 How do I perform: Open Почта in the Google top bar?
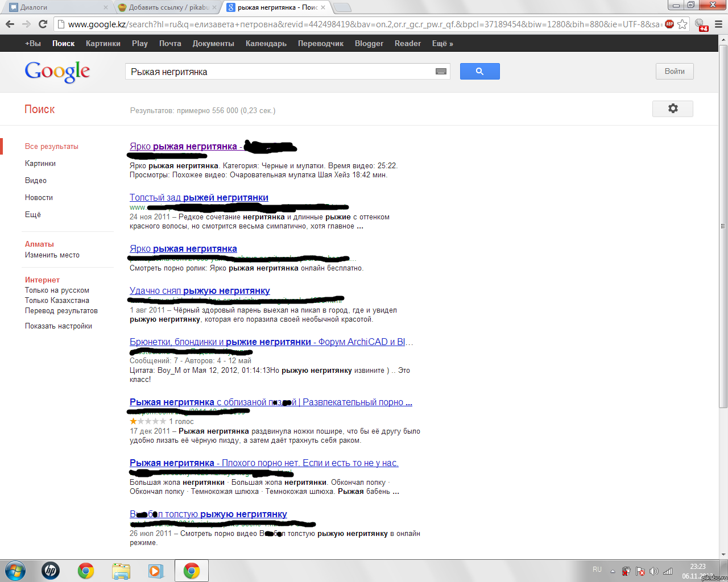pos(170,43)
